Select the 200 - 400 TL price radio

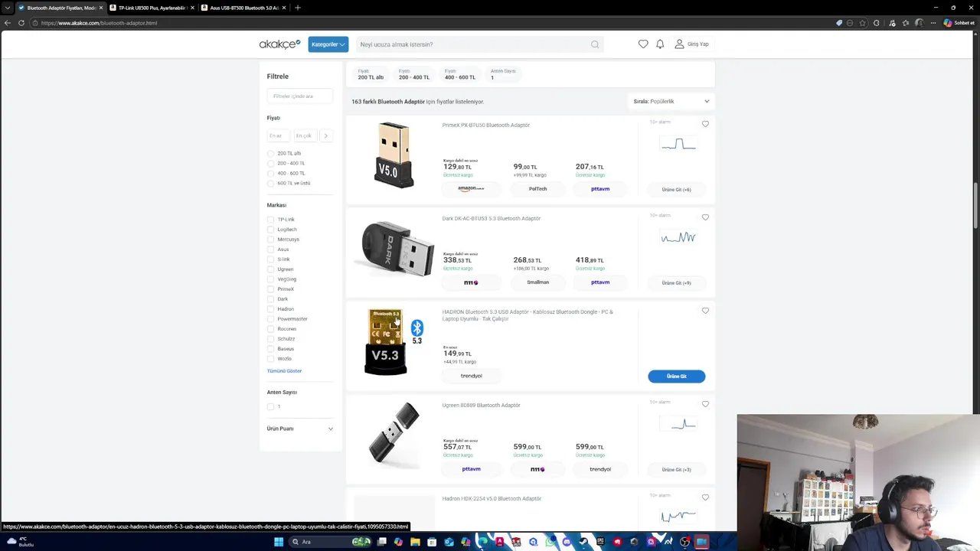point(270,163)
